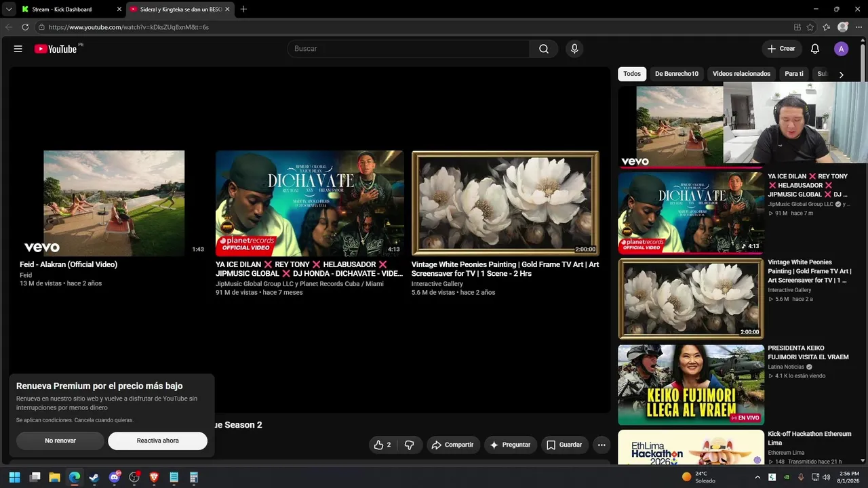Reload the page in the browser
The image size is (868, 488).
coord(25,27)
